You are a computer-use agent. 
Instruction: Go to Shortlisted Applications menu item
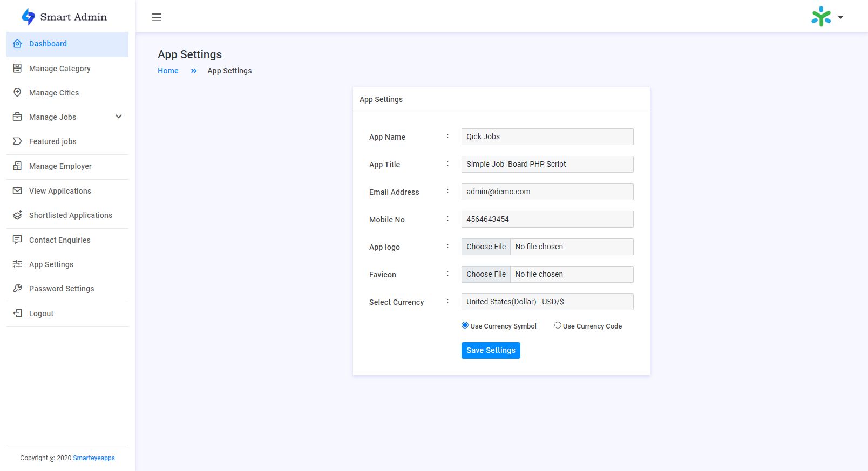point(71,215)
